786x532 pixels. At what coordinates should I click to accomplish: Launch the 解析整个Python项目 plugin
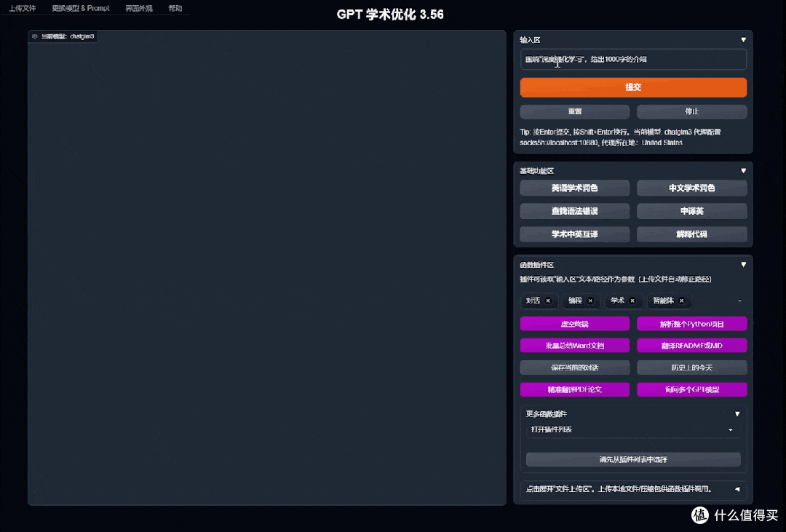point(692,324)
